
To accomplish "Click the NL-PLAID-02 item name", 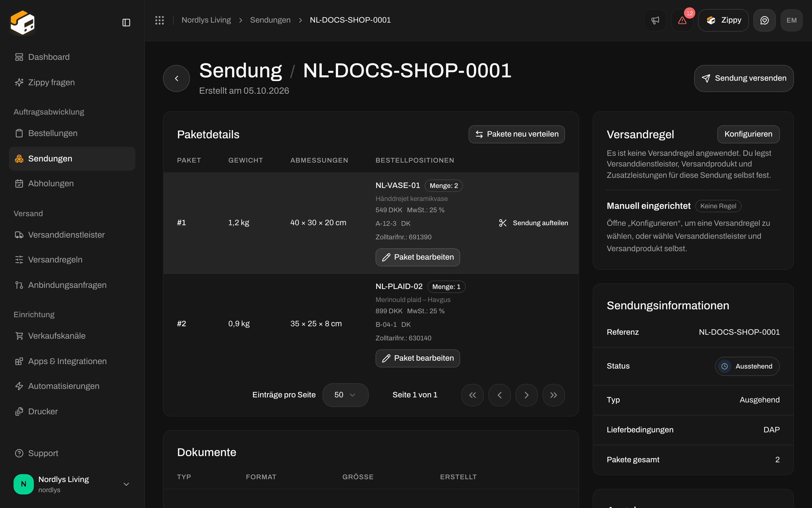I will coord(399,286).
